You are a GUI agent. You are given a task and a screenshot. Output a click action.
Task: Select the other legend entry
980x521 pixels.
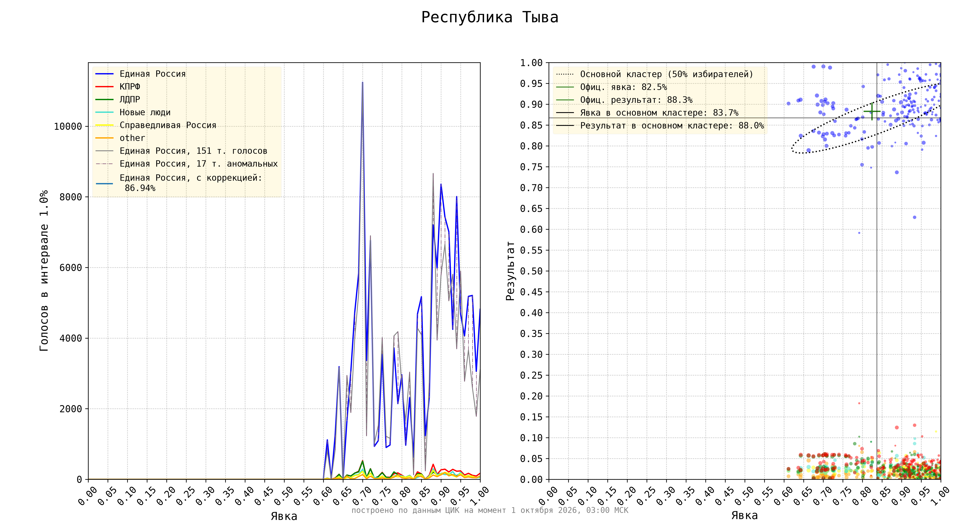tap(120, 138)
